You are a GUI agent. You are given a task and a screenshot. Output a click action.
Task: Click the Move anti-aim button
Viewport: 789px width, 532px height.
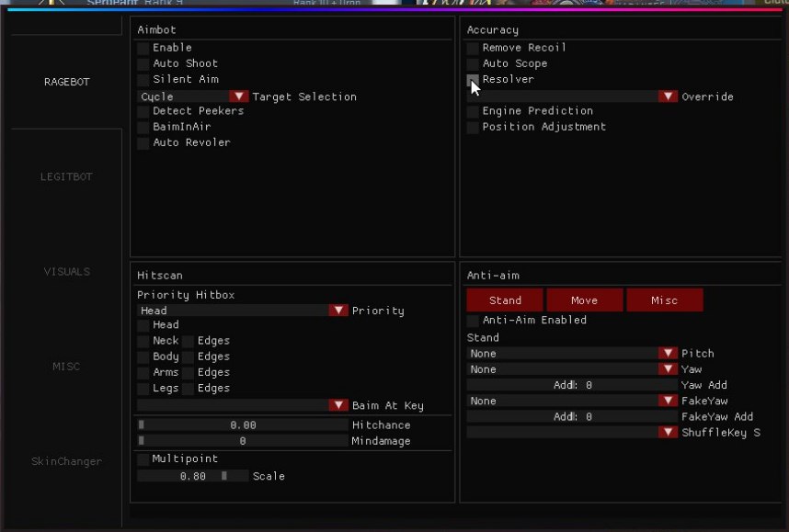584,300
